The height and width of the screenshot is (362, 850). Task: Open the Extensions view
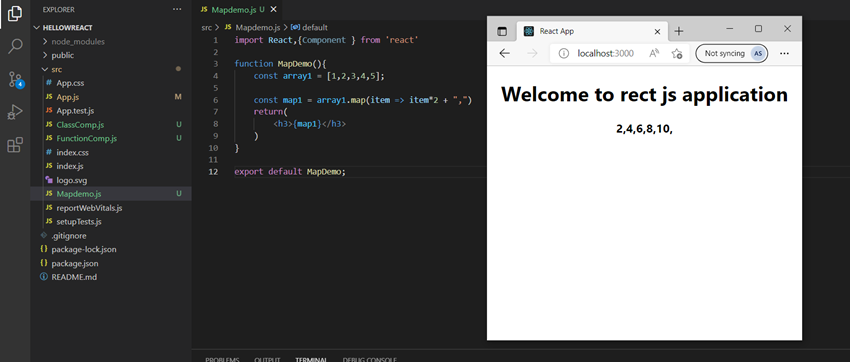pos(15,145)
